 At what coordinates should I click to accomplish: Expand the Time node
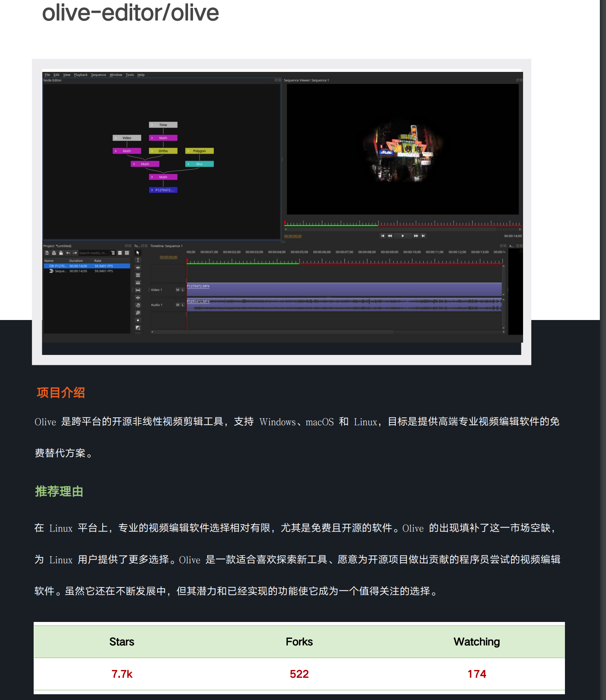tap(152, 125)
